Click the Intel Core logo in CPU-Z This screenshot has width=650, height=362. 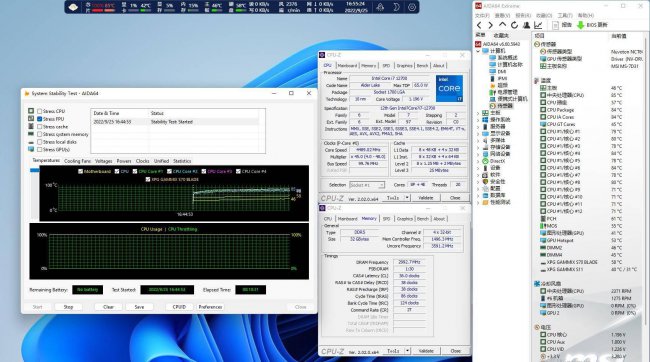click(x=449, y=88)
